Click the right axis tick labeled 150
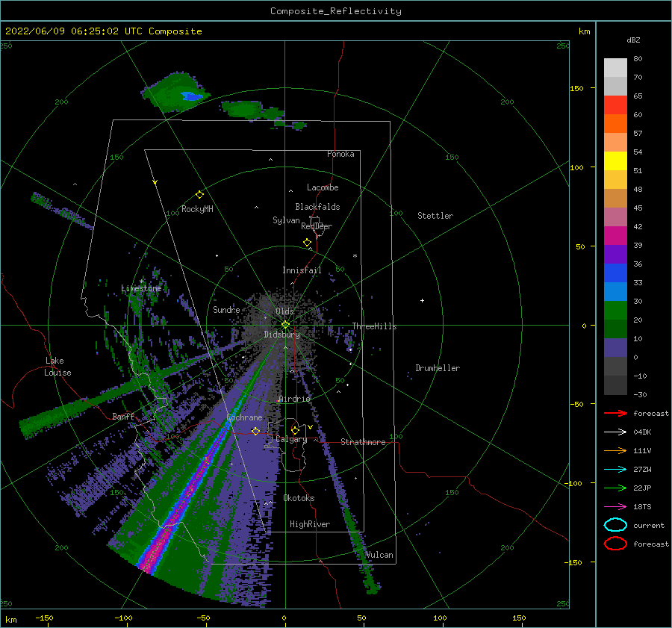 576,88
